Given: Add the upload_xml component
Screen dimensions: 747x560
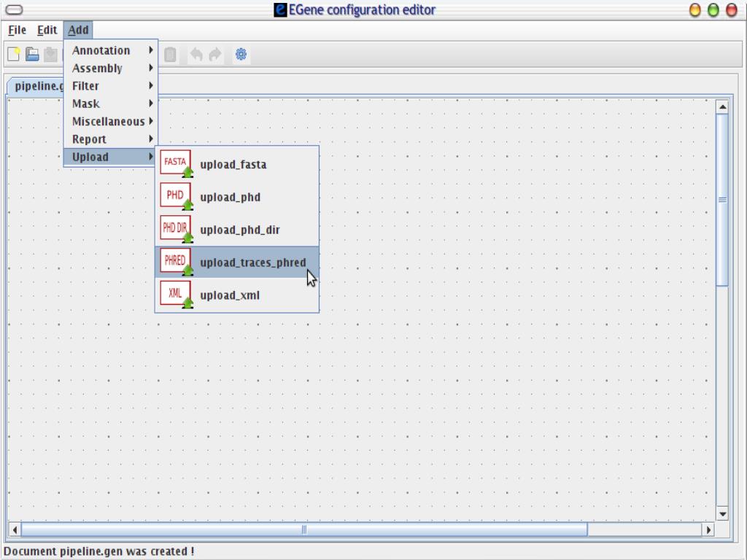Looking at the screenshot, I should (x=237, y=295).
